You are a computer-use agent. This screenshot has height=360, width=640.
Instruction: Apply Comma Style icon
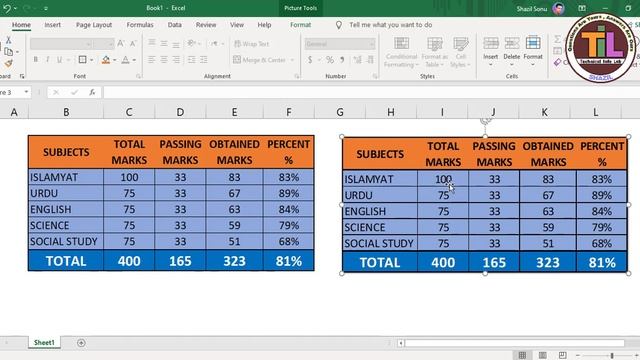point(342,60)
